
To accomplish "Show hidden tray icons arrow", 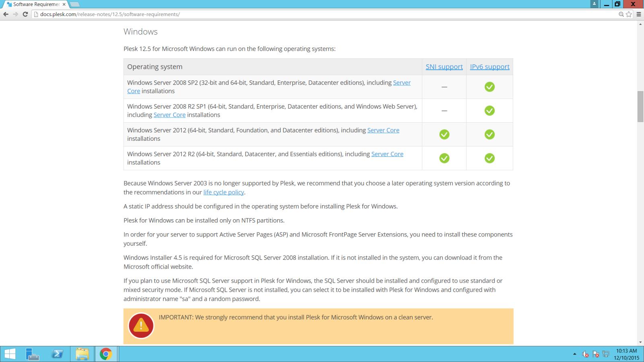I will click(x=574, y=354).
